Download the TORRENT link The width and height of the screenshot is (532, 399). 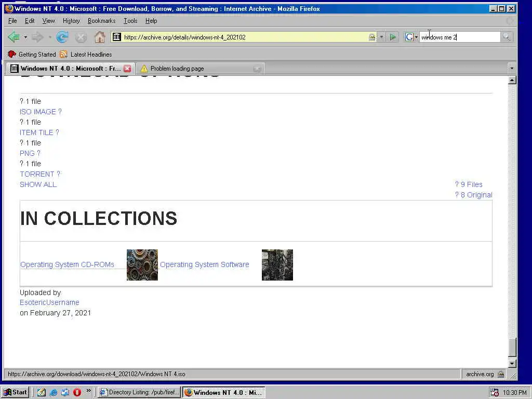[40, 174]
